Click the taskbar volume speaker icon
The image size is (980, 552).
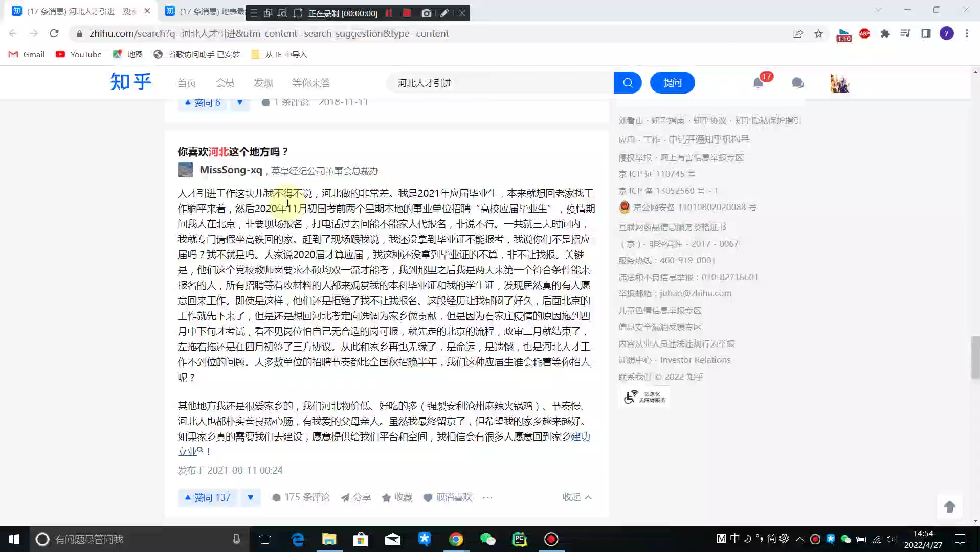click(892, 539)
